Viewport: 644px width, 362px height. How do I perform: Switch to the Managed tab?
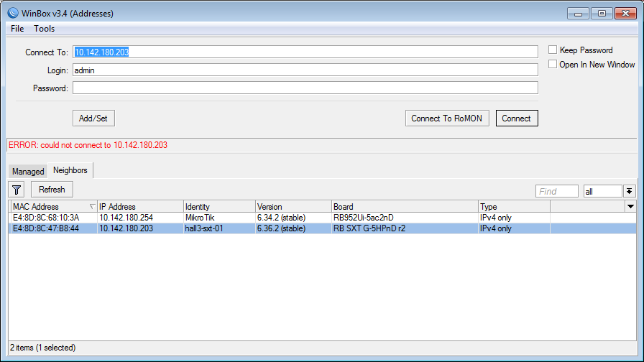28,172
